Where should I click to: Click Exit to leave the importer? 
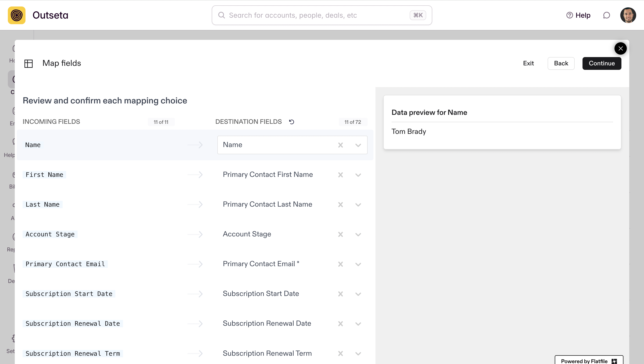(528, 63)
